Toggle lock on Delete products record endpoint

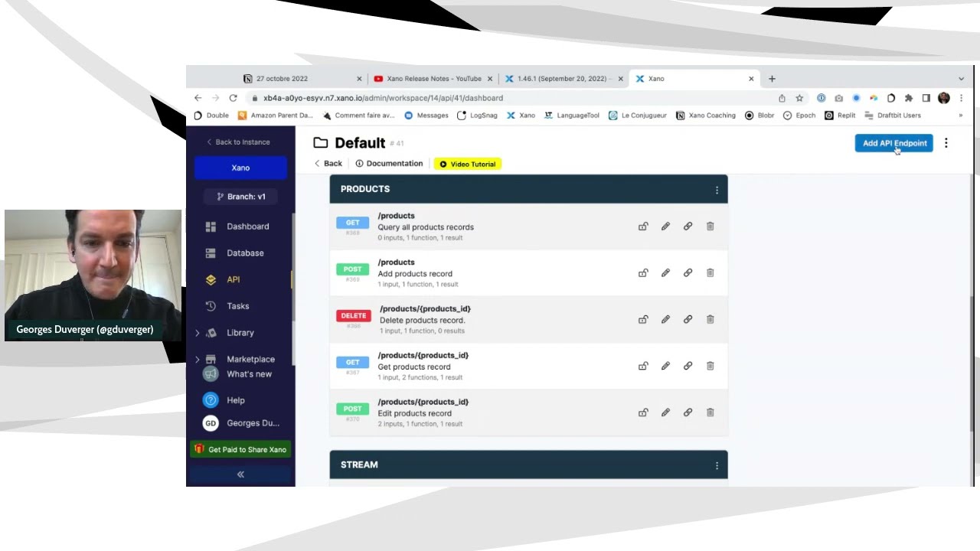pos(643,319)
